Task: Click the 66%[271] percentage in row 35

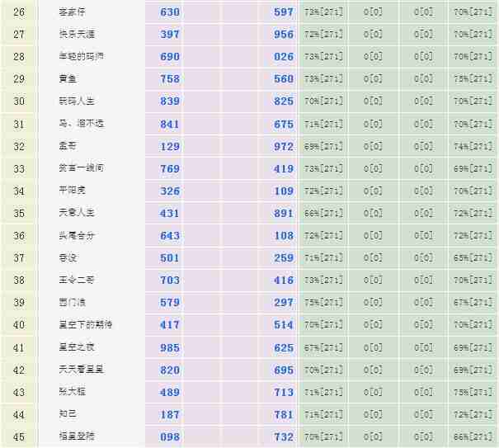Action: pyautogui.click(x=323, y=213)
